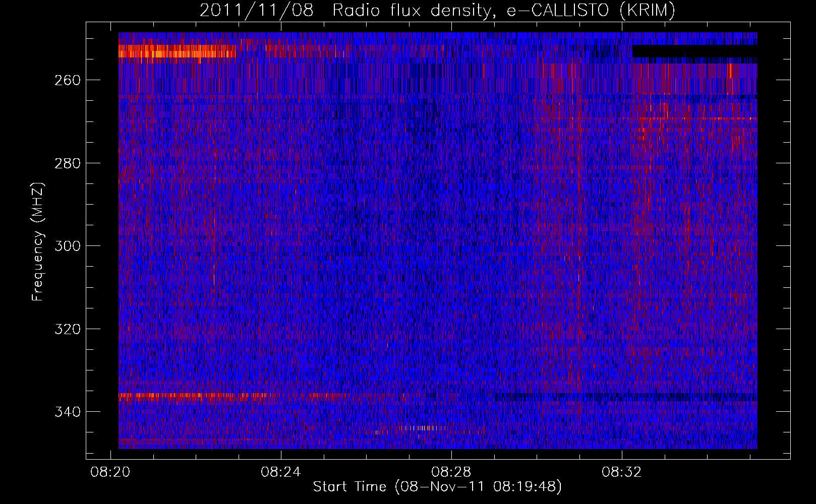The width and height of the screenshot is (816, 504).
Task: Click the 08:24 time tick label
Action: [x=280, y=472]
